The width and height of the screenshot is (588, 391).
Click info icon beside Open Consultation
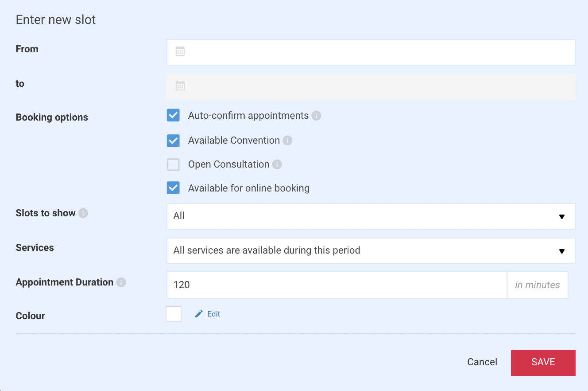point(277,164)
